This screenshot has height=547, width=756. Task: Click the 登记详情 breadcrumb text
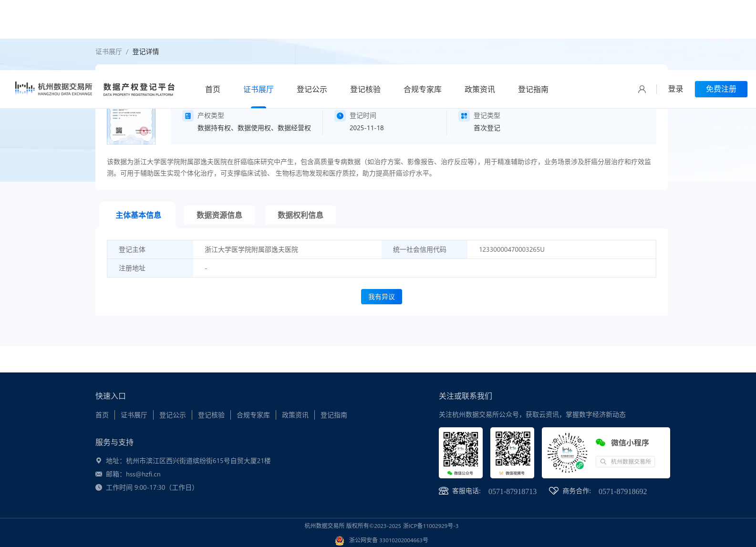145,52
